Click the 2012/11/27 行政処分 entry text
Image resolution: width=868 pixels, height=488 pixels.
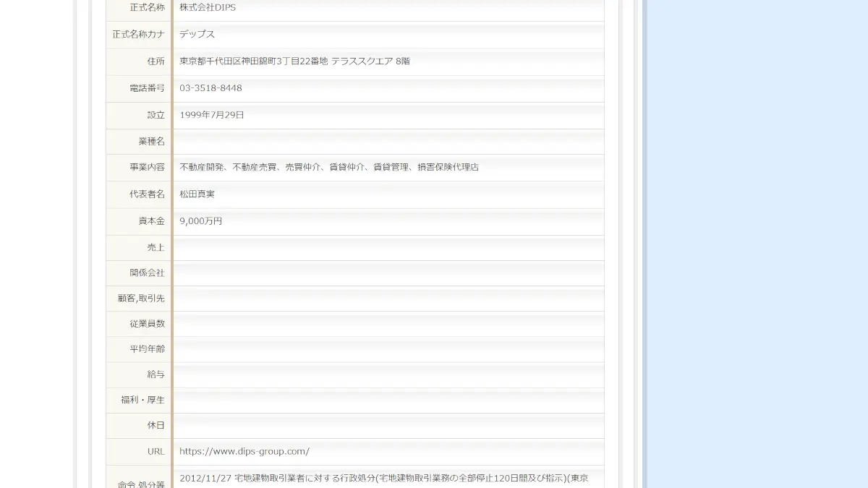coord(384,479)
